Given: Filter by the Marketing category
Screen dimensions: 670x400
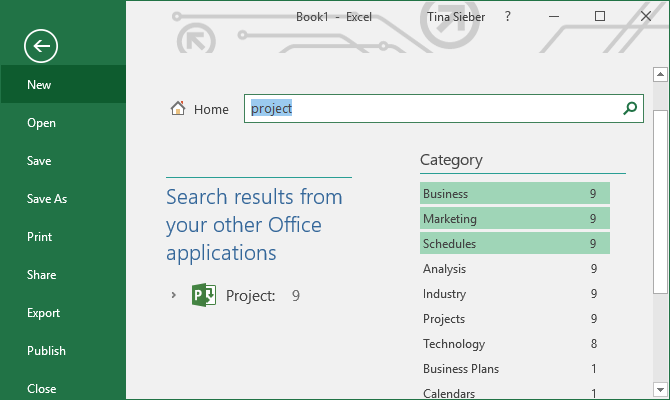Looking at the screenshot, I should (514, 218).
